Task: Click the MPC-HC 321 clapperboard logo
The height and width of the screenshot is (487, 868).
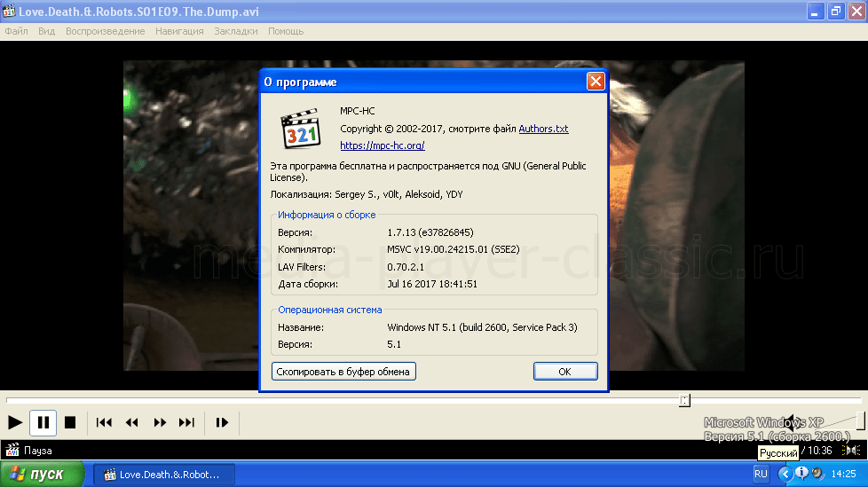Action: click(x=301, y=129)
